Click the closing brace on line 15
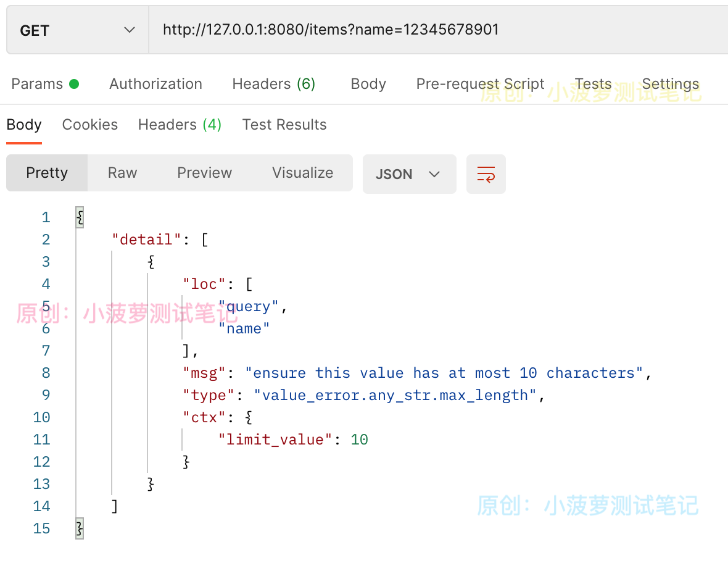This screenshot has width=728, height=563. coord(80,528)
